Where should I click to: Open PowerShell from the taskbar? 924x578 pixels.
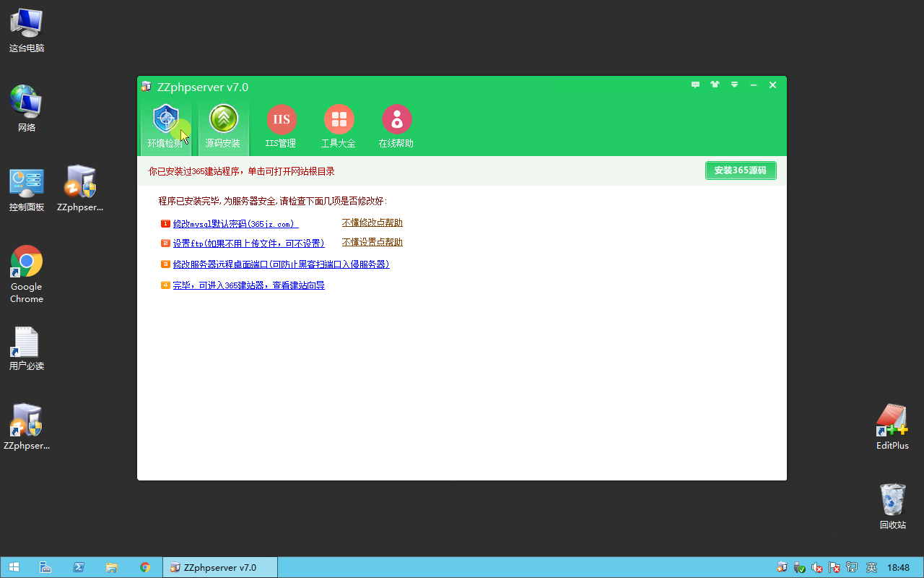tap(79, 567)
